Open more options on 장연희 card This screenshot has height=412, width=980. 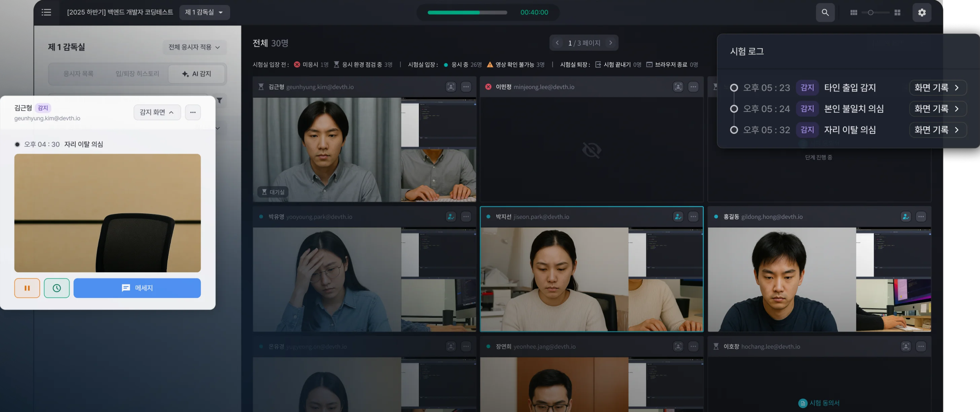pyautogui.click(x=693, y=346)
